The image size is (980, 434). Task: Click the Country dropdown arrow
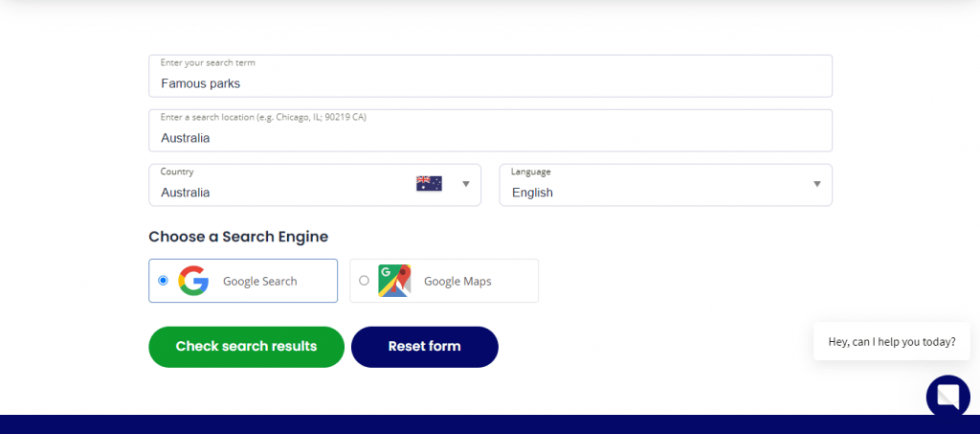(x=466, y=184)
